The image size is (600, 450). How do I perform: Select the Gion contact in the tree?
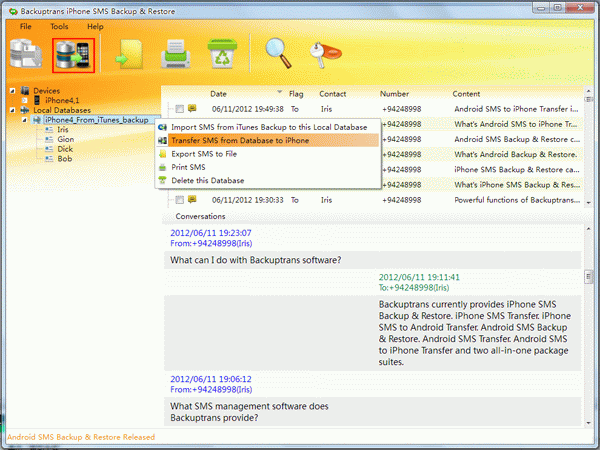click(65, 139)
